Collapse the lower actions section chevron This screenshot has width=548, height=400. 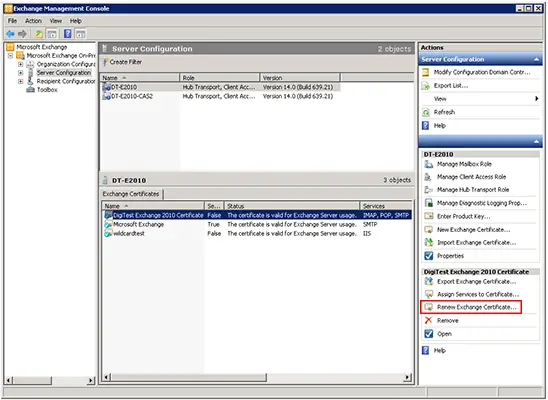coord(536,142)
